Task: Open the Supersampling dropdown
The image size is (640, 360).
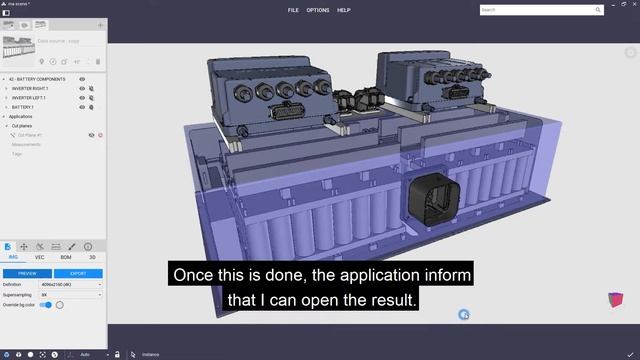Action: click(71, 295)
